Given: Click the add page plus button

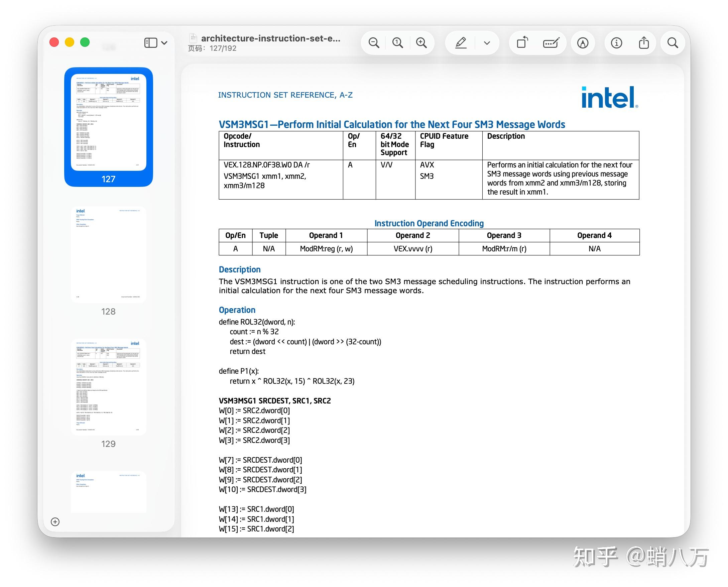Looking at the screenshot, I should (55, 522).
